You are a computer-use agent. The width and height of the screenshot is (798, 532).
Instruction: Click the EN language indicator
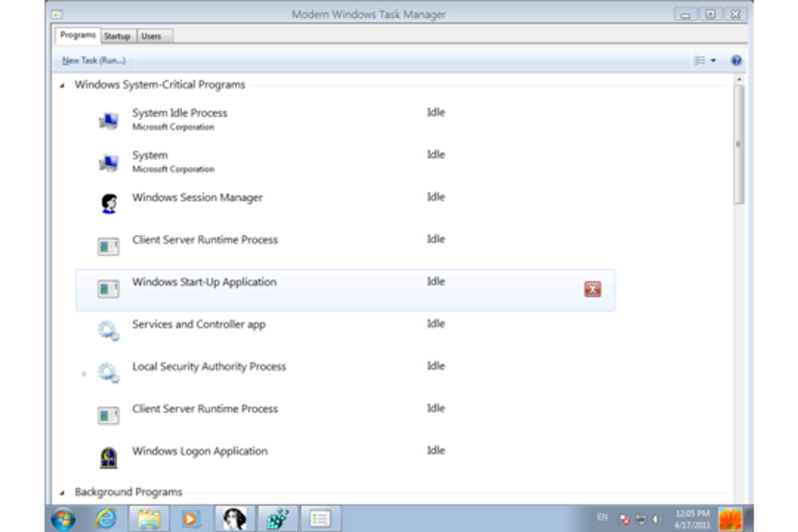(x=602, y=518)
